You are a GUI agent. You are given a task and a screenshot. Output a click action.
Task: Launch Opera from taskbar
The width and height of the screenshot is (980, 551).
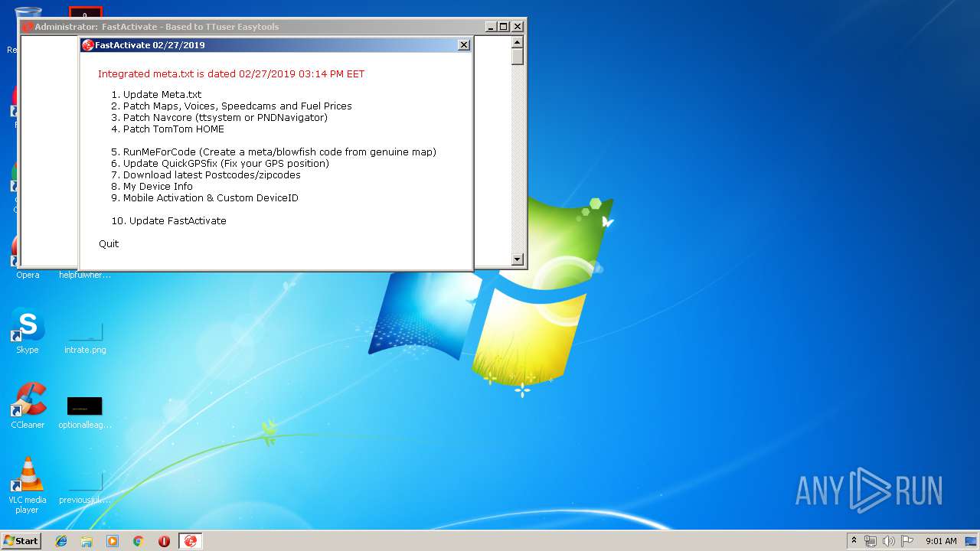164,541
